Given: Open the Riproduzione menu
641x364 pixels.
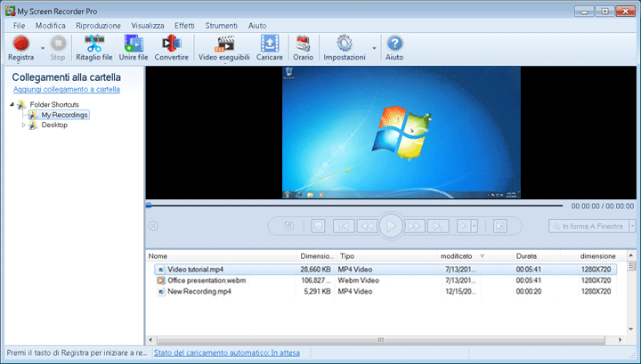Looking at the screenshot, I should 98,26.
